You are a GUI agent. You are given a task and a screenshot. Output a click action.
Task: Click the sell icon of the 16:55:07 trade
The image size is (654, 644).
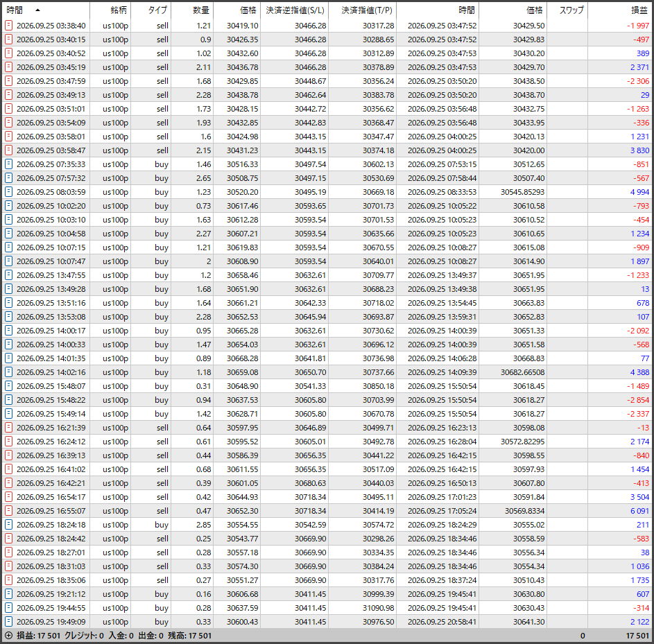coord(8,511)
